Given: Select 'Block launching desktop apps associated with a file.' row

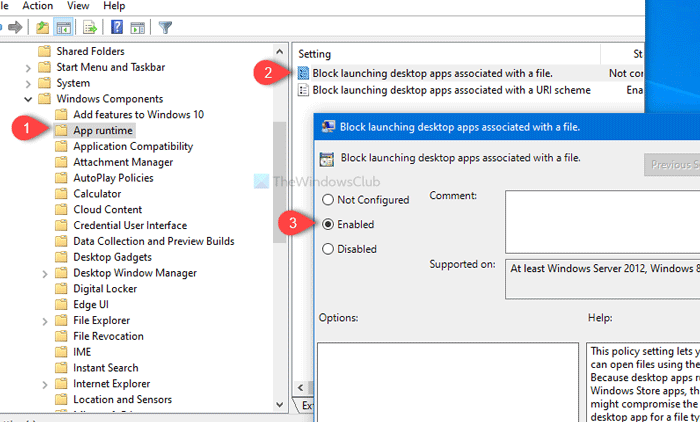Looking at the screenshot, I should (469, 73).
